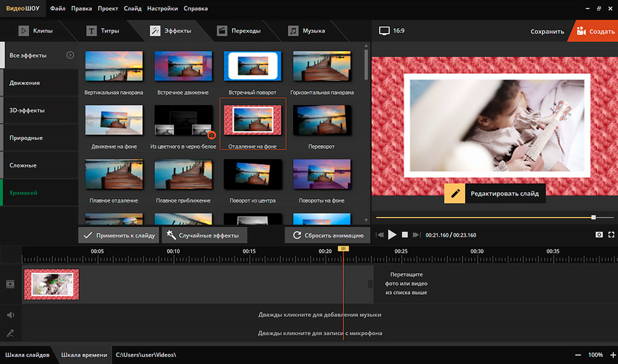Zoom out the timeline with minus icon
Screen dimensions: 618x364
tap(578, 354)
